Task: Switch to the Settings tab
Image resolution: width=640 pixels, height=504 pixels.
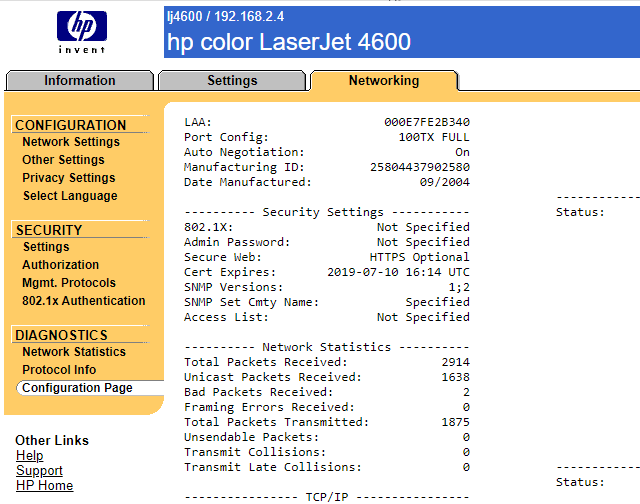Action: point(232,80)
